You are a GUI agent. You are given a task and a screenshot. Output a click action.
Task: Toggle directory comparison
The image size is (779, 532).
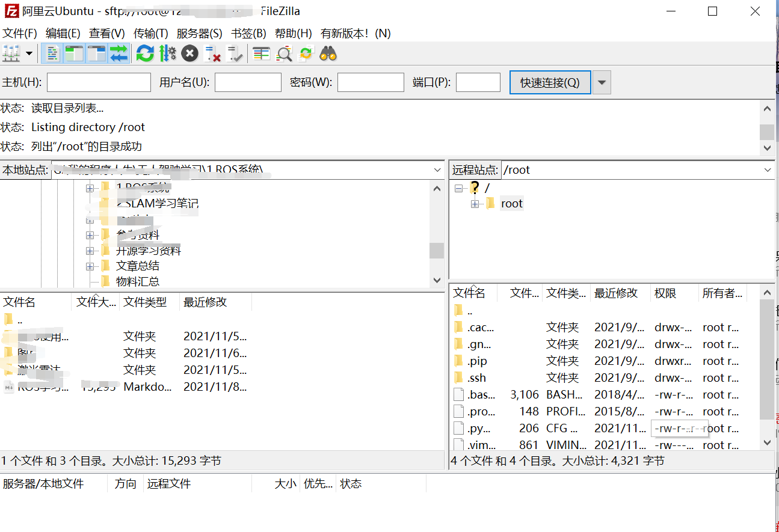click(283, 54)
